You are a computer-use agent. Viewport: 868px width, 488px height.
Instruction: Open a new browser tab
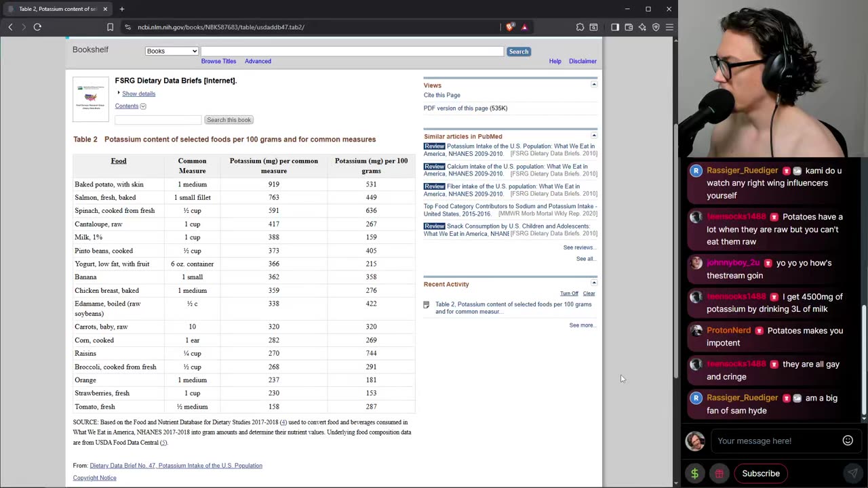point(122,9)
